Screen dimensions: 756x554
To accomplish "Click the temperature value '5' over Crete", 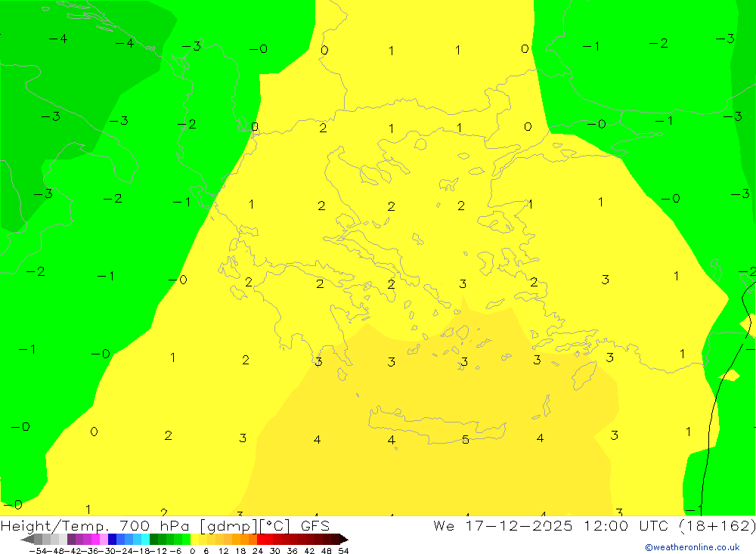I will click(x=465, y=439).
